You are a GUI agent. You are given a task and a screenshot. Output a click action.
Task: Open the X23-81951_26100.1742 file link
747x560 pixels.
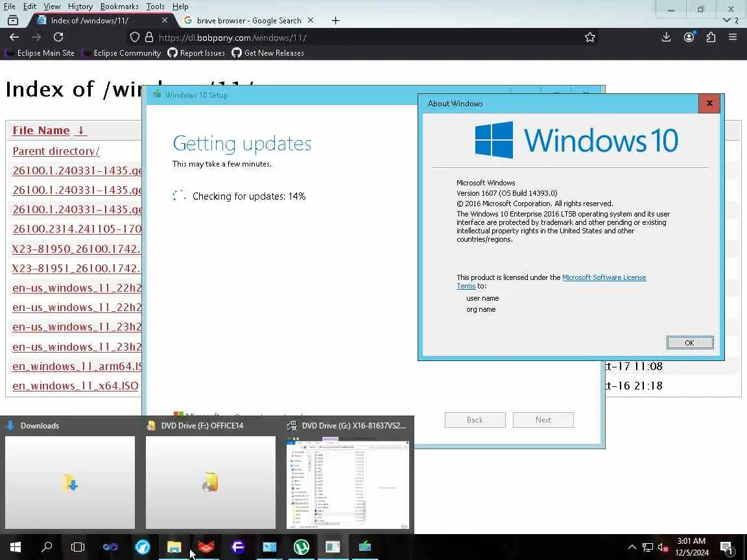pos(77,268)
